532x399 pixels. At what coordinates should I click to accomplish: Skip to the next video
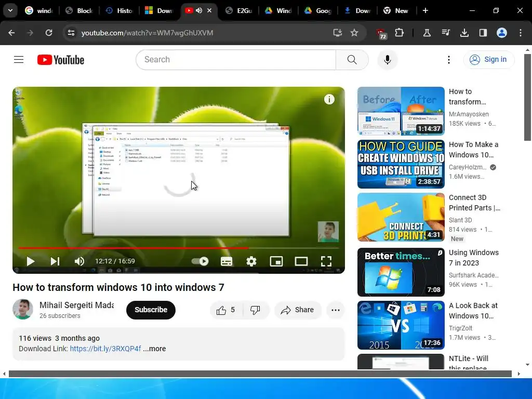coord(55,261)
